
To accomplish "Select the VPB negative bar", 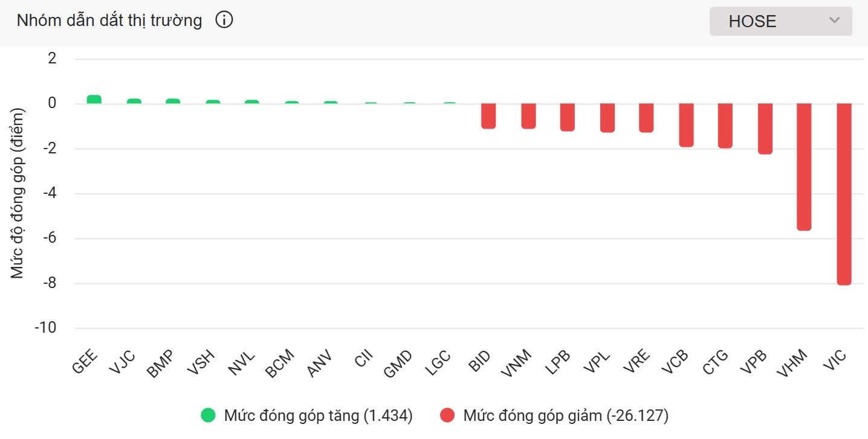I will click(765, 129).
